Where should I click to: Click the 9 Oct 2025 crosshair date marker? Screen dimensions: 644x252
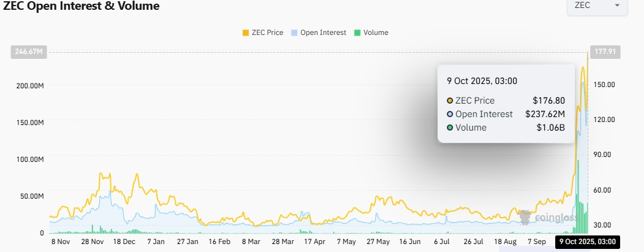click(588, 242)
